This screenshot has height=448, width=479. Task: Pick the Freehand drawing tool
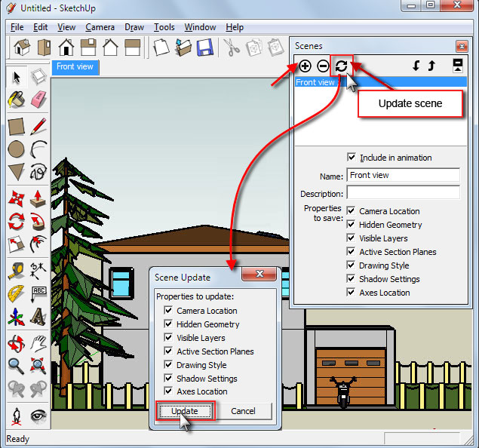(38, 172)
